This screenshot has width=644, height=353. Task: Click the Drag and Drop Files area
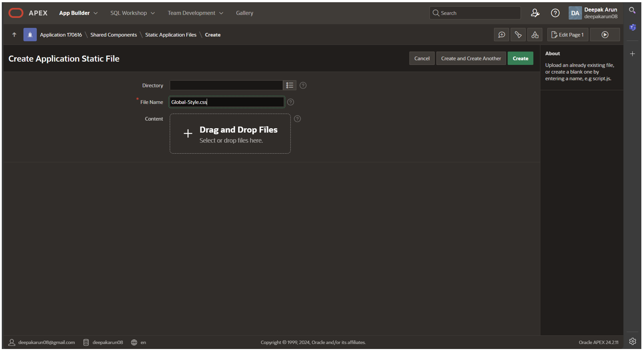click(230, 134)
